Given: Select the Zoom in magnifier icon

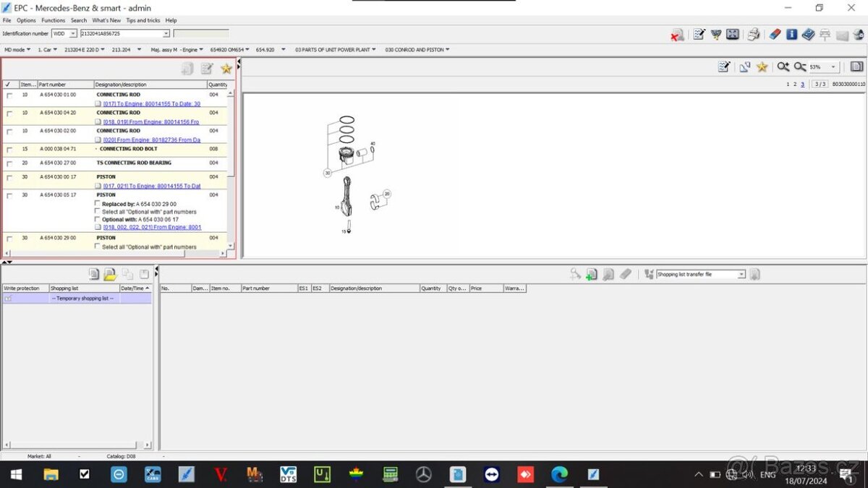Looking at the screenshot, I should (x=783, y=67).
